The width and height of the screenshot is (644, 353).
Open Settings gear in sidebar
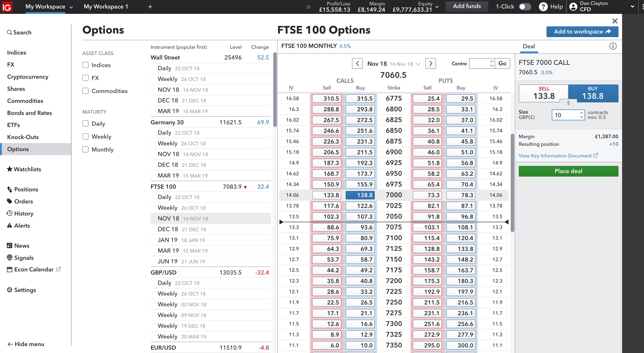click(x=21, y=290)
